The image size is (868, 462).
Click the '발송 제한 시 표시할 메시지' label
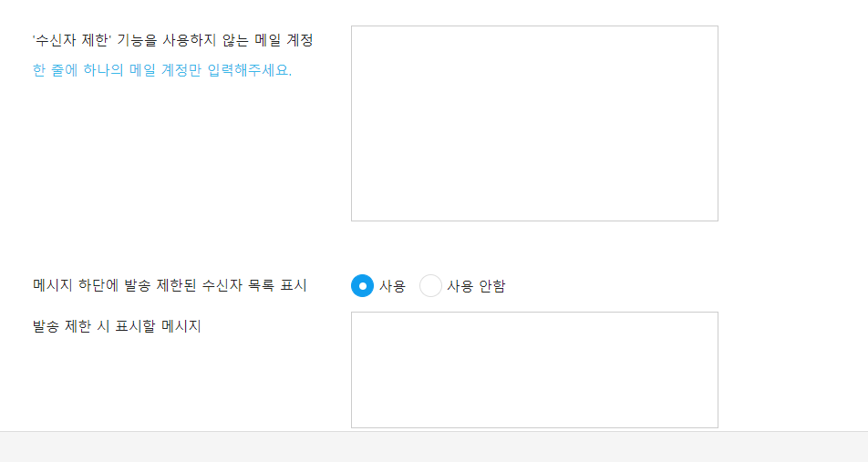(x=117, y=326)
